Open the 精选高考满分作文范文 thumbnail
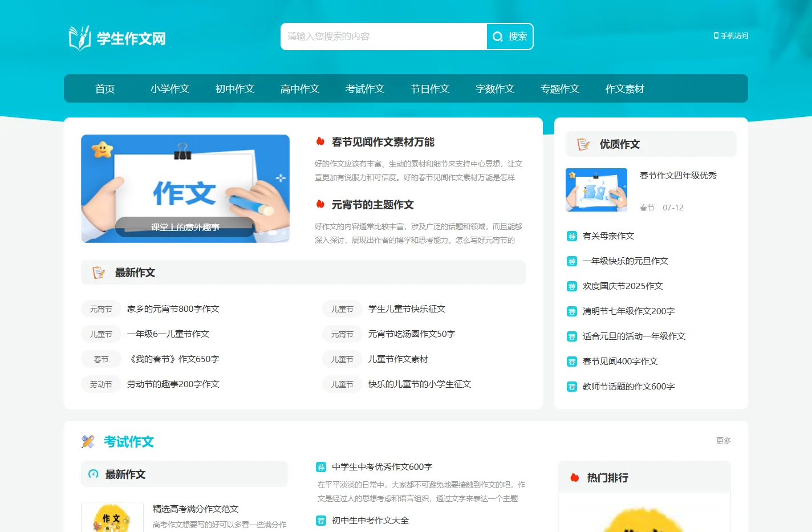 (112, 517)
